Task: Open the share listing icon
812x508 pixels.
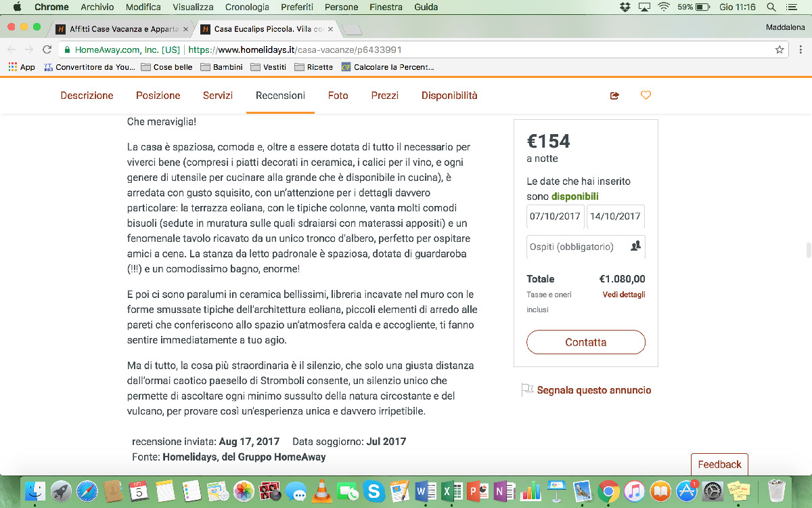Action: tap(614, 96)
